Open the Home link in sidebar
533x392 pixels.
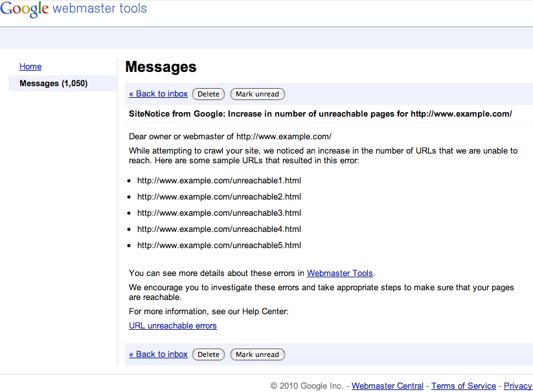30,67
